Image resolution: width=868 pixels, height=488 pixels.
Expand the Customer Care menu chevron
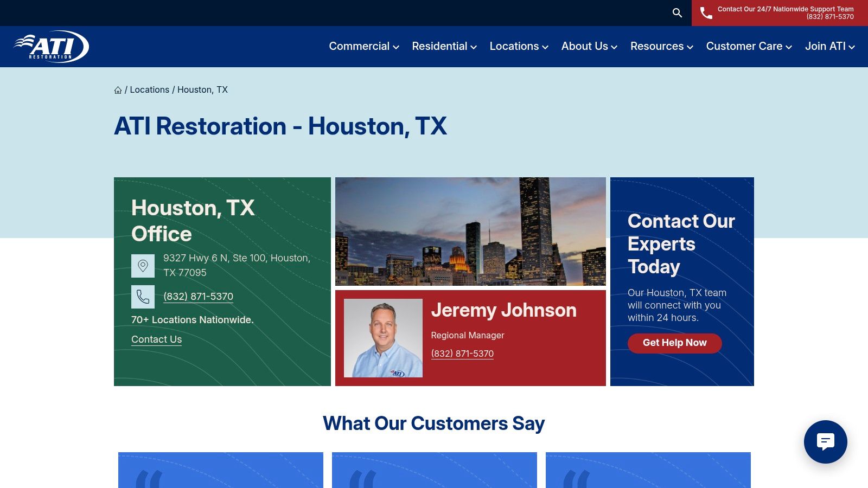tap(789, 47)
